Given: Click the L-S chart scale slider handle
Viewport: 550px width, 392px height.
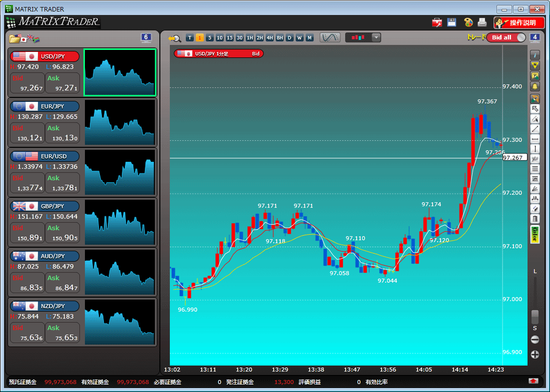Looking at the screenshot, I should [535, 317].
